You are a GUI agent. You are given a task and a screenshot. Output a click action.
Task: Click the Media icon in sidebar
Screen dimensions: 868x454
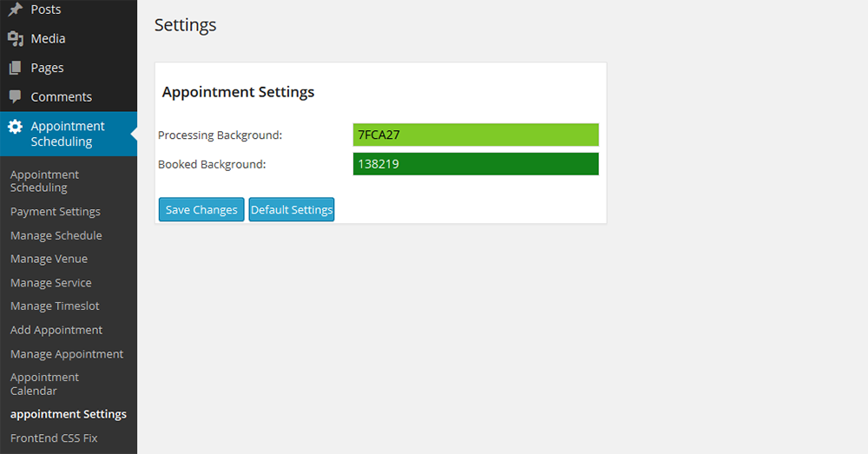pyautogui.click(x=15, y=38)
